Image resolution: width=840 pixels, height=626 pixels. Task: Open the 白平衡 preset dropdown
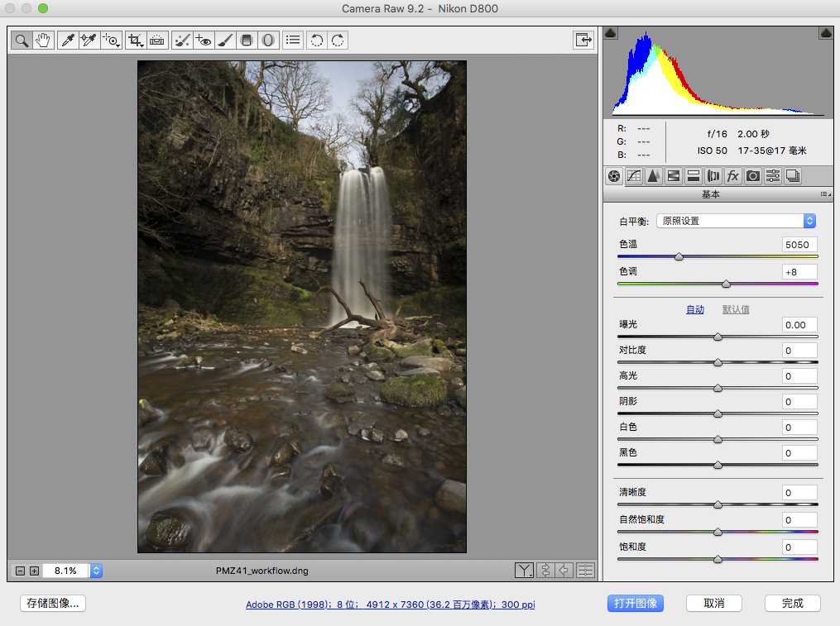736,221
